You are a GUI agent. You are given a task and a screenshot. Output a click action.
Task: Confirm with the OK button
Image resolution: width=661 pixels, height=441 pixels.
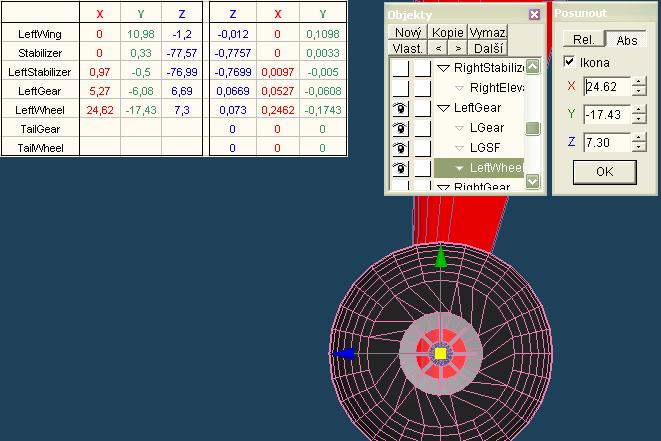pyautogui.click(x=605, y=172)
